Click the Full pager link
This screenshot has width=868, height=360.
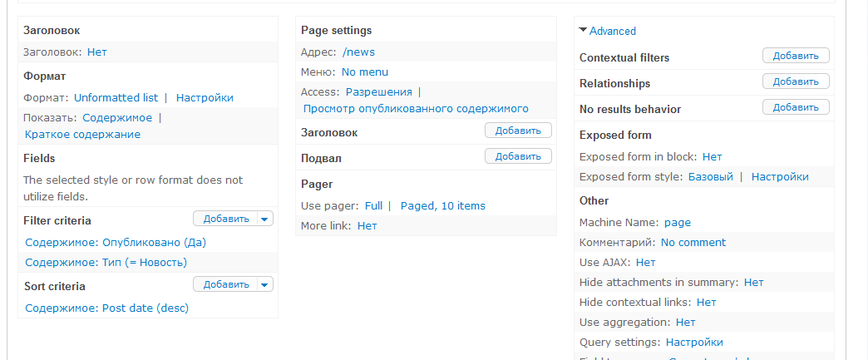373,205
